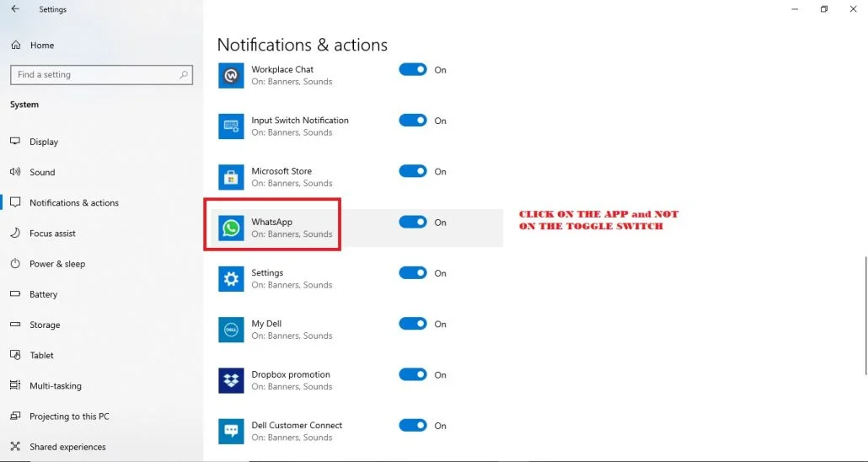Click the back arrow in Settings title bar
This screenshot has width=868, height=462.
pyautogui.click(x=15, y=9)
